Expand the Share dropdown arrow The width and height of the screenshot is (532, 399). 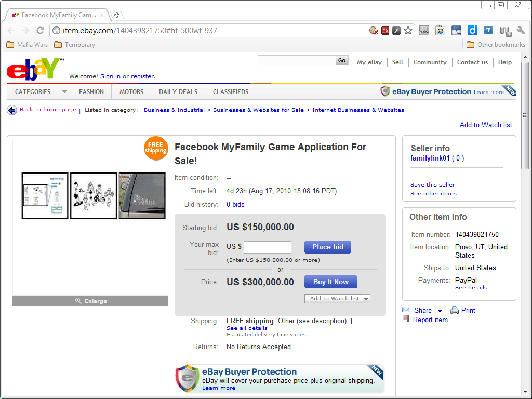[x=440, y=311]
